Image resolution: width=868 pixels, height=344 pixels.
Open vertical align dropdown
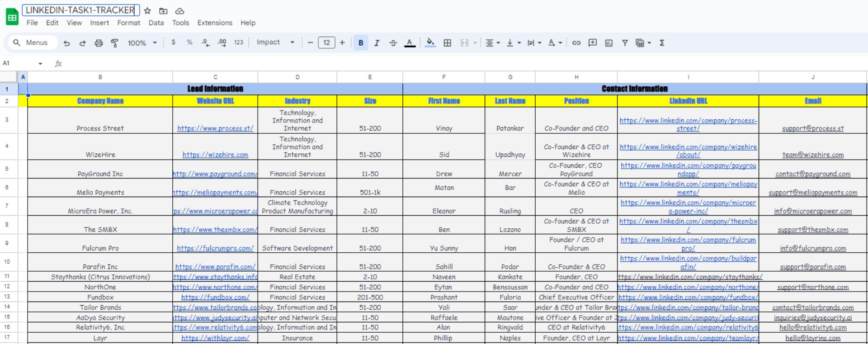click(514, 43)
